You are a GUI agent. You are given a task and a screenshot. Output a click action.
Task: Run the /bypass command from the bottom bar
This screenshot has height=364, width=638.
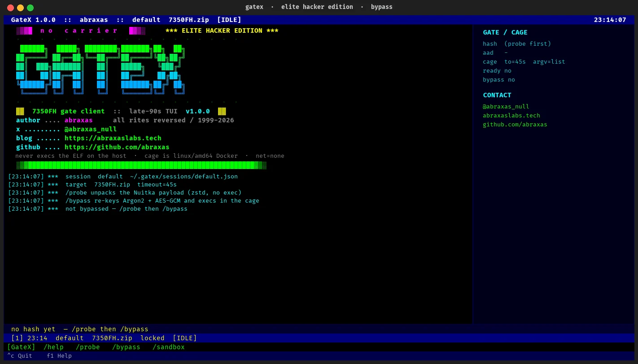pos(126,347)
